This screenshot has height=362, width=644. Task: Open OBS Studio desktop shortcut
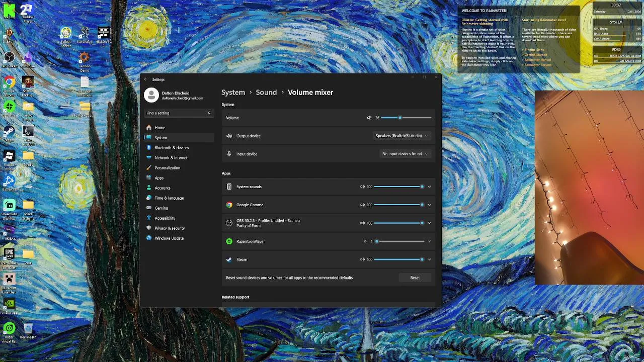tap(9, 60)
